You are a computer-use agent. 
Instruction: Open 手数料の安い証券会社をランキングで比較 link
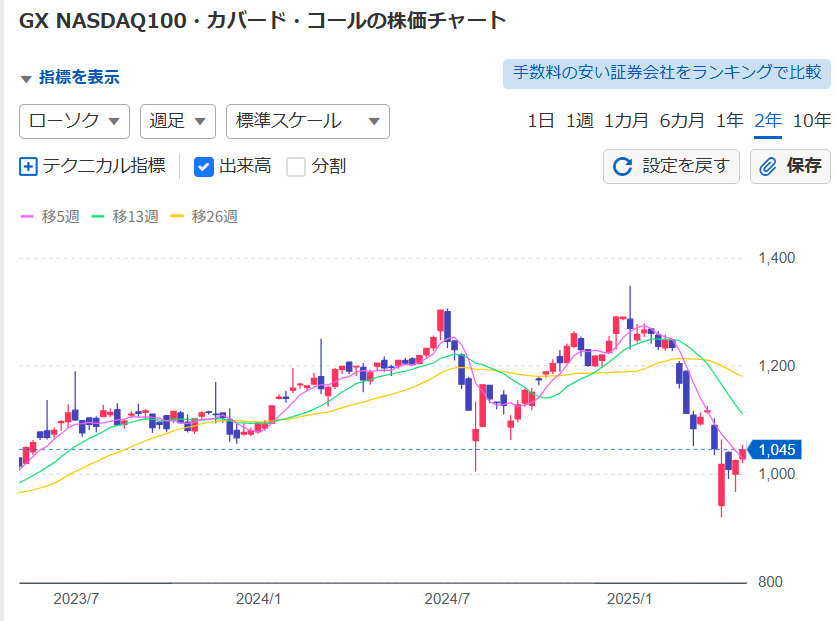667,74
